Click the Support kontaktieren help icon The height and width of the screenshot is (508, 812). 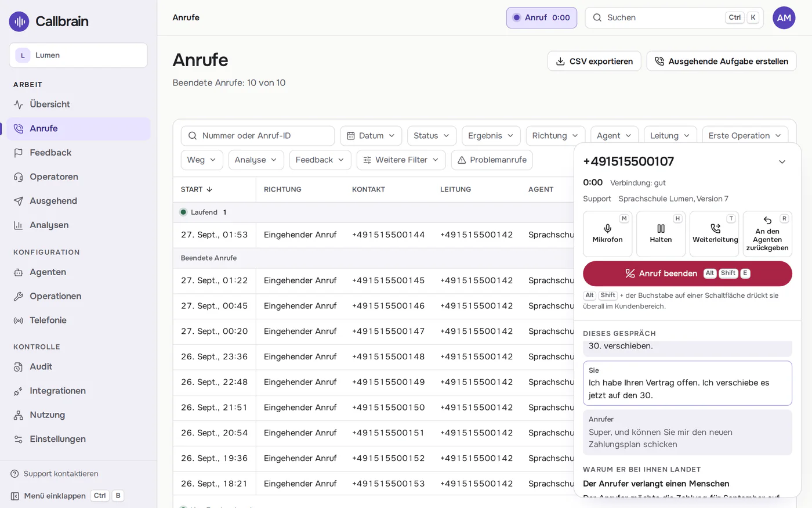15,474
